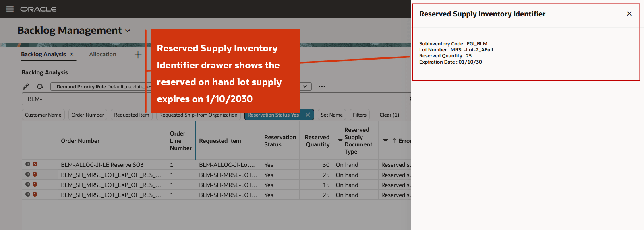Click the Reservation Status column header

pyautogui.click(x=280, y=141)
